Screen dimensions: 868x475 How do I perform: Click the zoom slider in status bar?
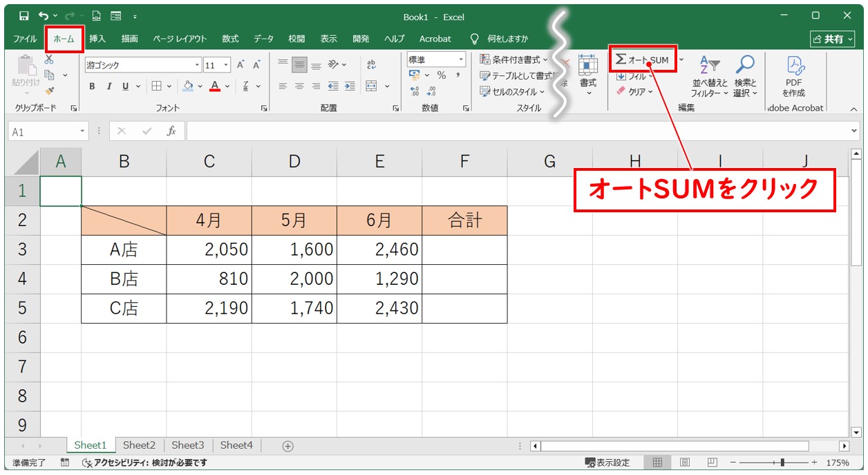click(782, 463)
